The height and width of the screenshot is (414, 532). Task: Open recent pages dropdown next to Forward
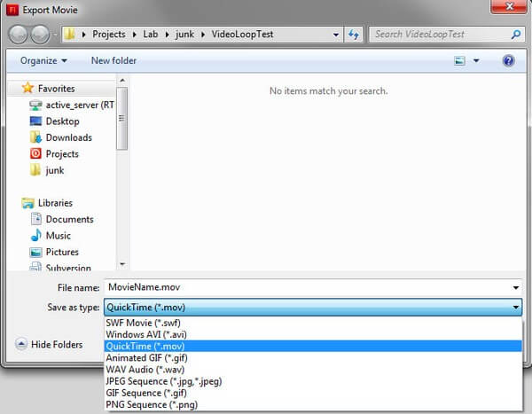55,35
